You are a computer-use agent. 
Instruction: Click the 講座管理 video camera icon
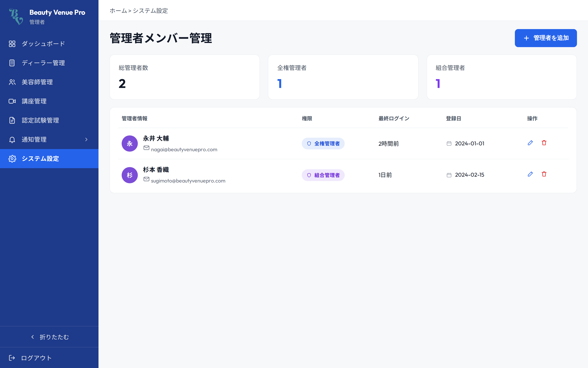[x=12, y=101]
